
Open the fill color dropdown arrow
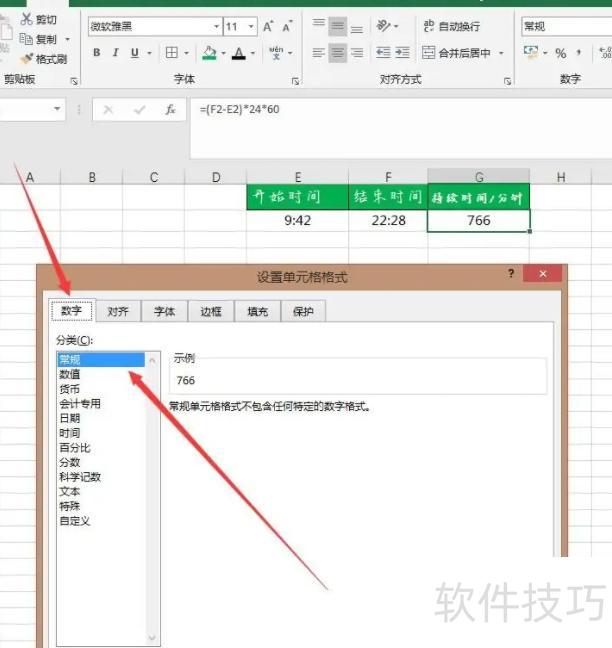(x=223, y=53)
